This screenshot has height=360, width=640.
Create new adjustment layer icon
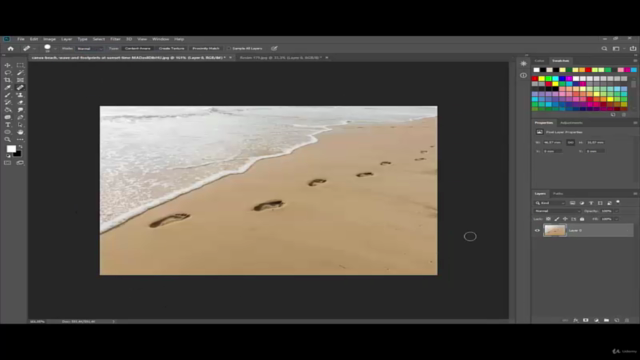tap(596, 320)
